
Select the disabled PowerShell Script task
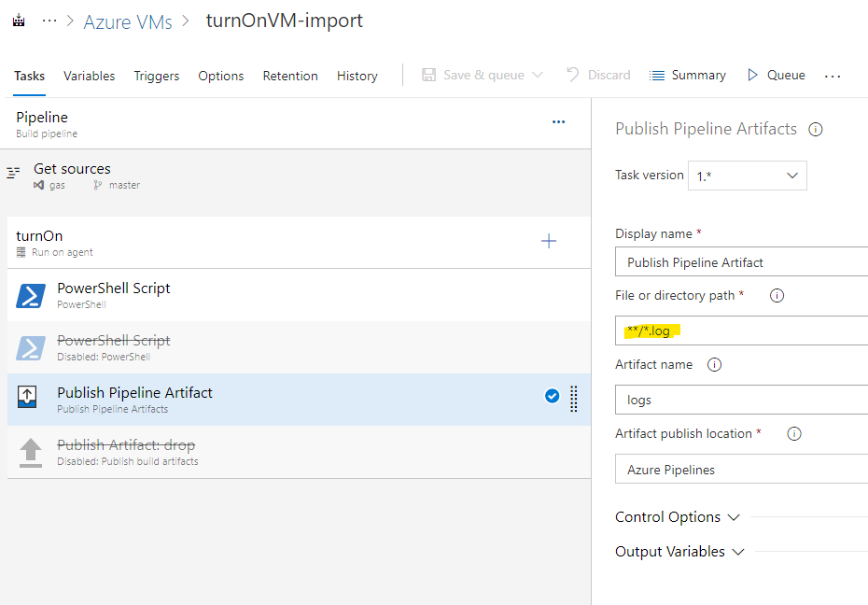[299, 347]
